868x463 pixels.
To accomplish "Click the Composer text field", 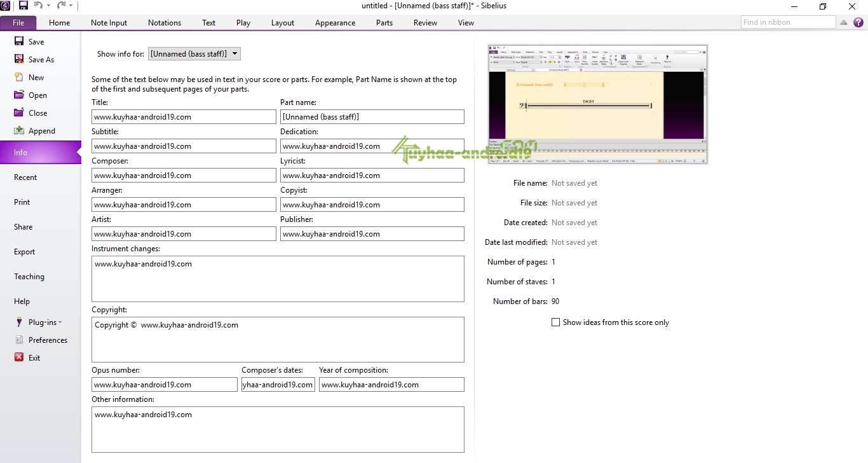I will pos(184,176).
